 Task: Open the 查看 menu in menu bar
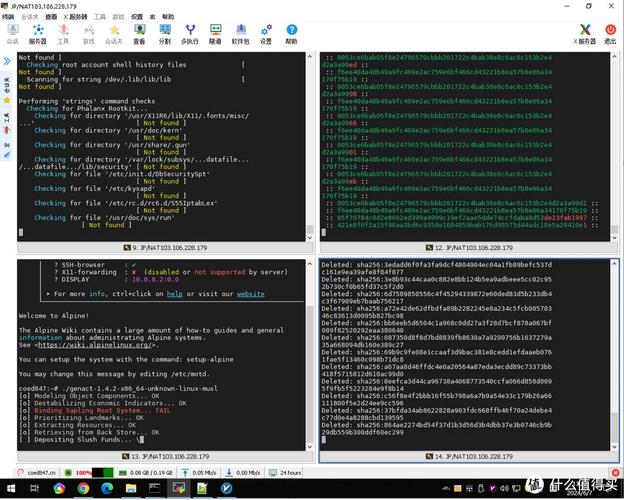click(51, 16)
